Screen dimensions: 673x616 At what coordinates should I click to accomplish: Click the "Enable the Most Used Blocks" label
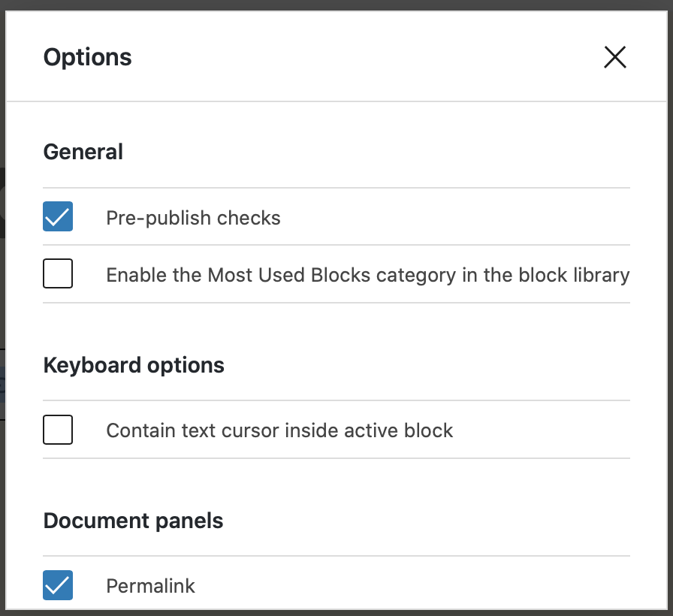[x=367, y=275]
